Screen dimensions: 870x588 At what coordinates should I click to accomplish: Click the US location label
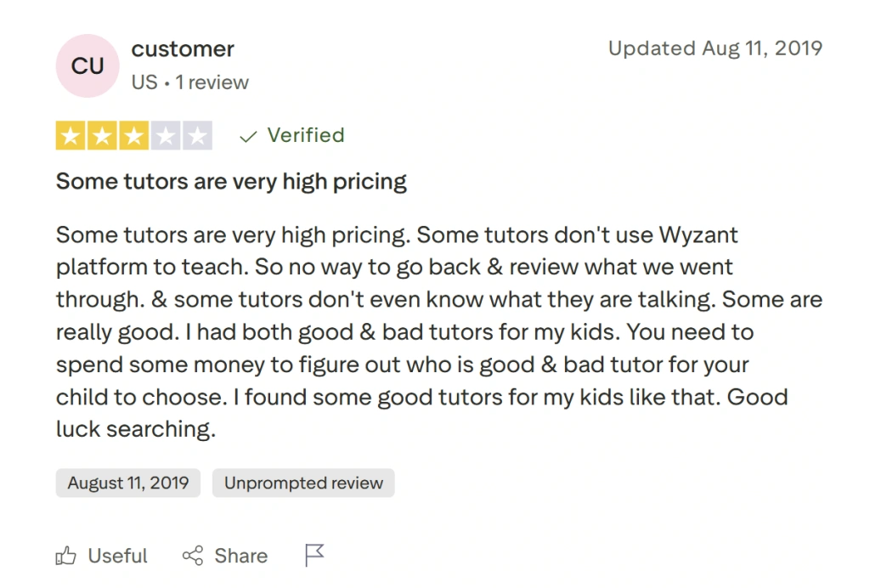coord(144,82)
